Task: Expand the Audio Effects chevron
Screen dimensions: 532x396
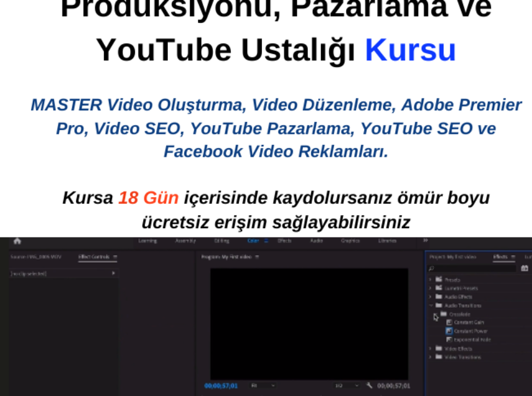Action: 430,296
